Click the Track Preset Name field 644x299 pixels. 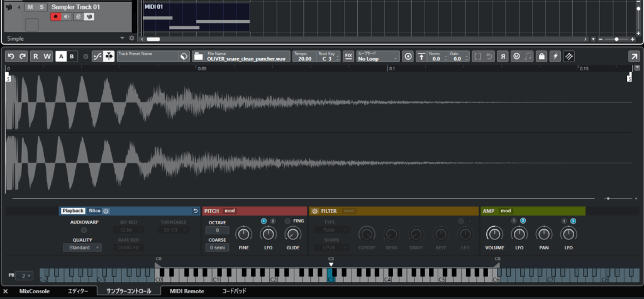(148, 56)
